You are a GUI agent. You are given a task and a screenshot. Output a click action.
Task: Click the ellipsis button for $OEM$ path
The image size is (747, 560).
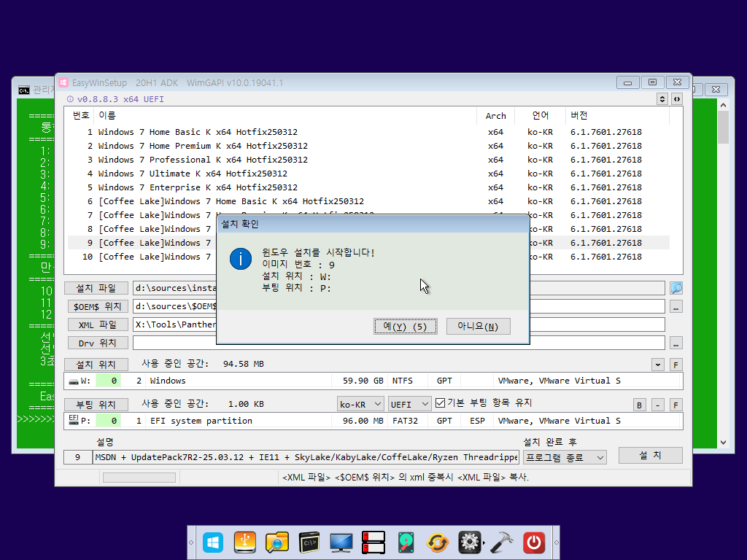click(676, 307)
